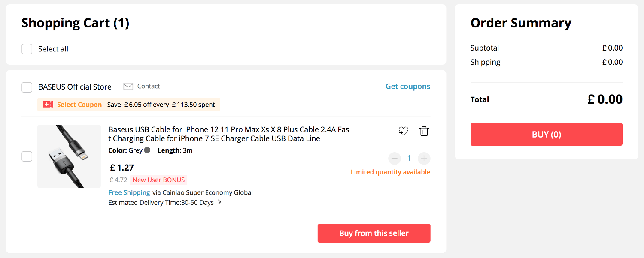This screenshot has height=258, width=644.
Task: Click the Contact envelope icon
Action: point(128,87)
